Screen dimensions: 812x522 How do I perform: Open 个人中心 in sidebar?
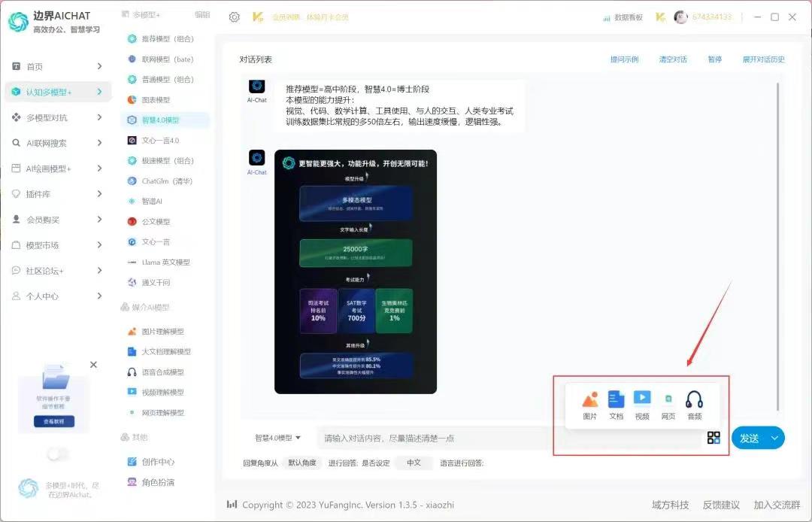(x=57, y=296)
